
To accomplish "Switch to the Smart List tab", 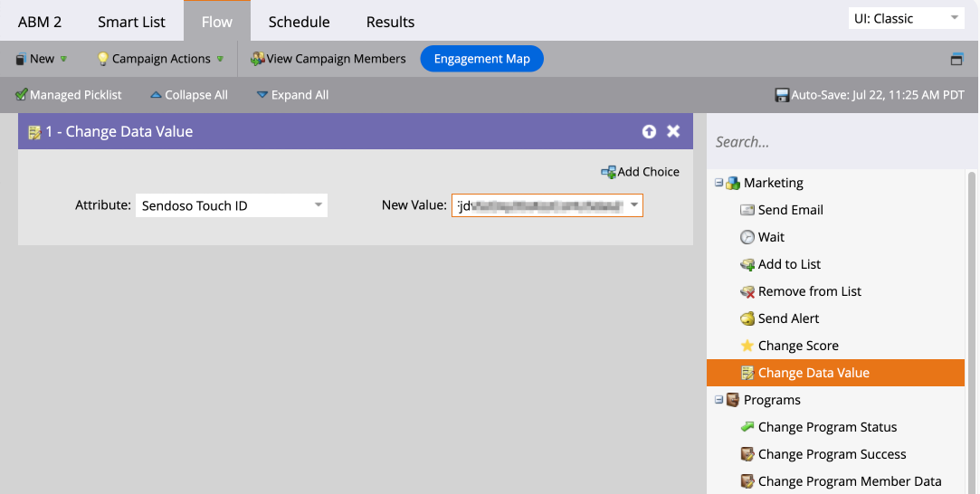I will 131,22.
